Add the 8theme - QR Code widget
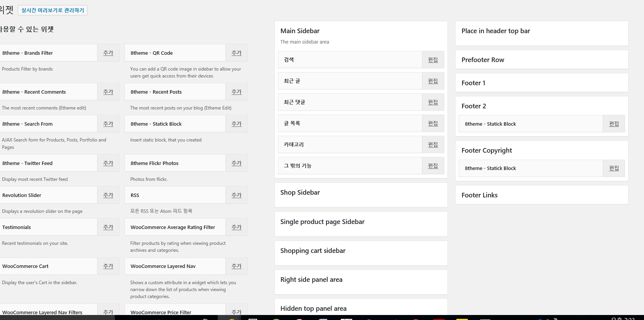 [x=237, y=53]
